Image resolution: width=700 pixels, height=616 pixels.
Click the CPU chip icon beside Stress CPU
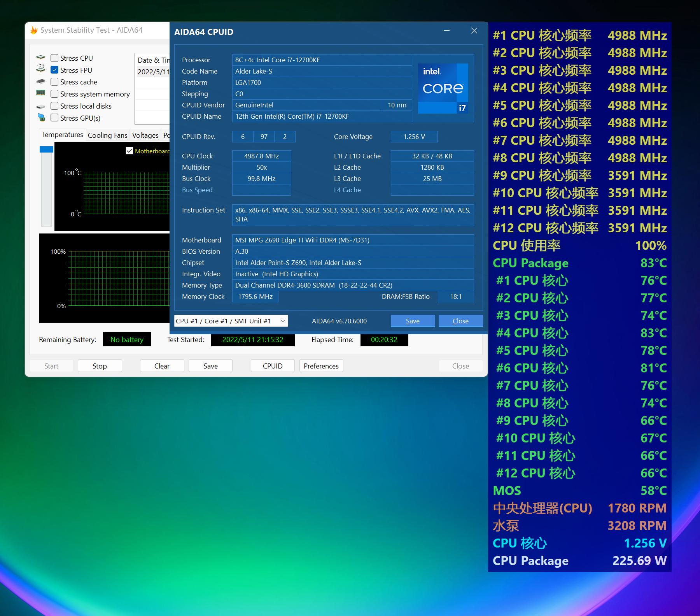pos(40,58)
